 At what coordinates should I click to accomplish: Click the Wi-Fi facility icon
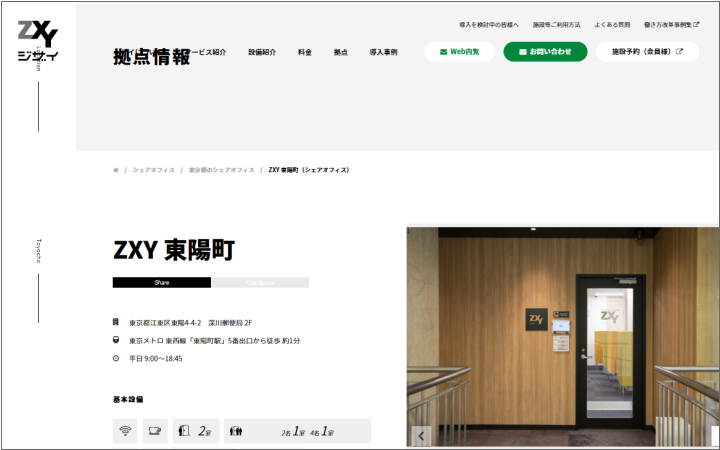coord(125,431)
